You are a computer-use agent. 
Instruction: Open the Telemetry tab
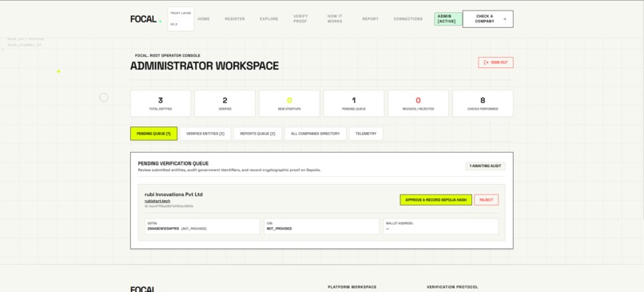366,134
